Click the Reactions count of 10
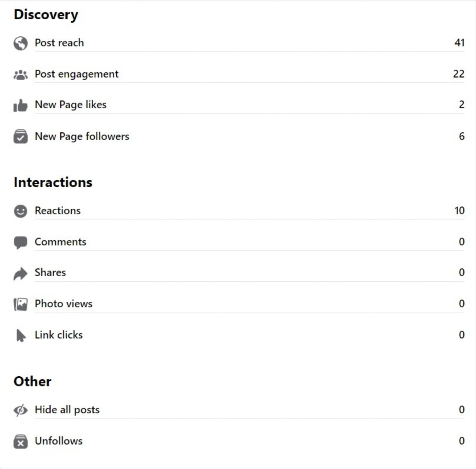 (459, 210)
